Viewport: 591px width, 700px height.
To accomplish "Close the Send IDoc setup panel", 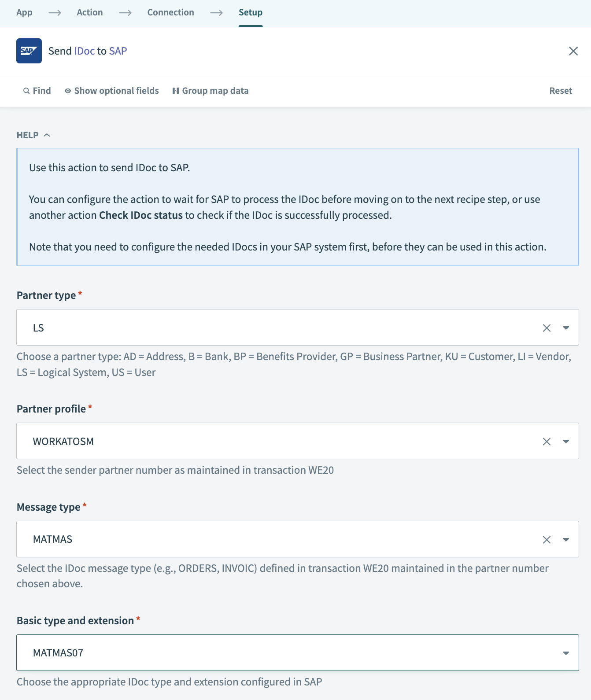I will tap(573, 51).
